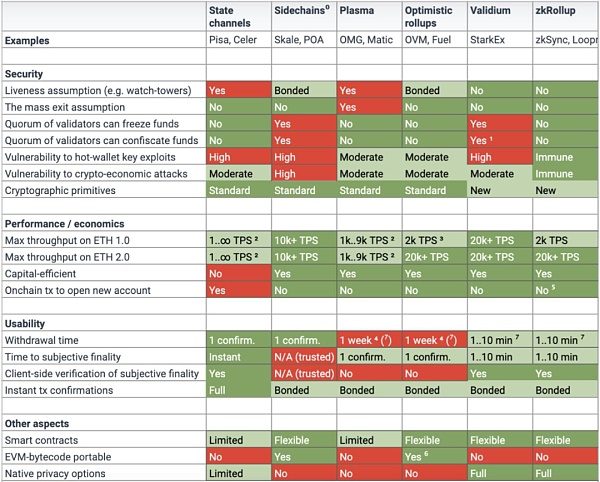Click the 'EVM-bytecode portable' row label

tap(64, 457)
